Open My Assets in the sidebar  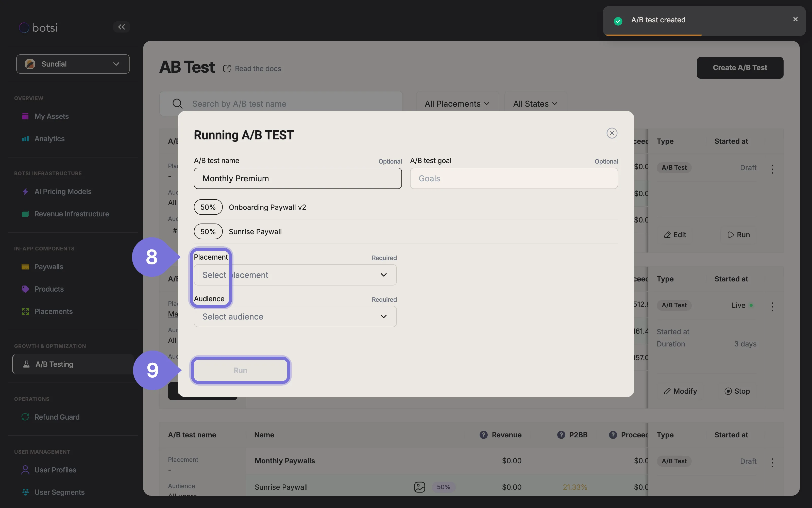point(51,116)
